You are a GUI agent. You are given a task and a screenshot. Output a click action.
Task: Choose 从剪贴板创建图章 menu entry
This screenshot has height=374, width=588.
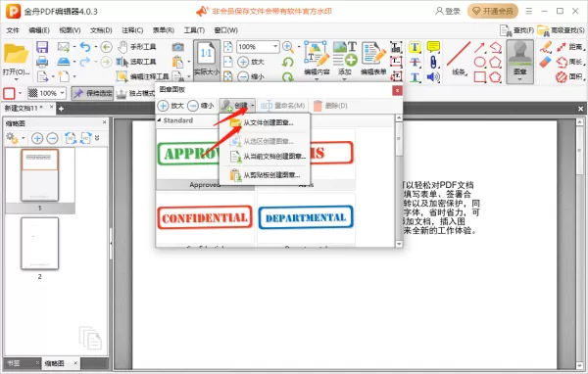pos(265,175)
